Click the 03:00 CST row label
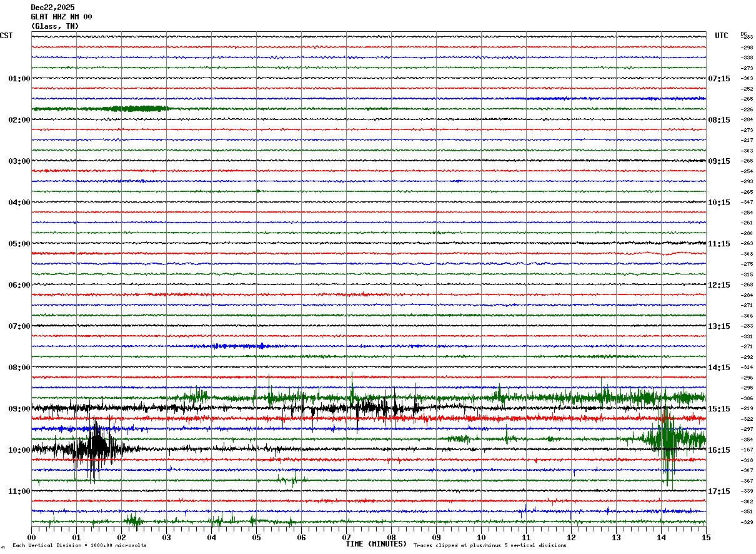The height and width of the screenshot is (554, 756). tap(19, 161)
